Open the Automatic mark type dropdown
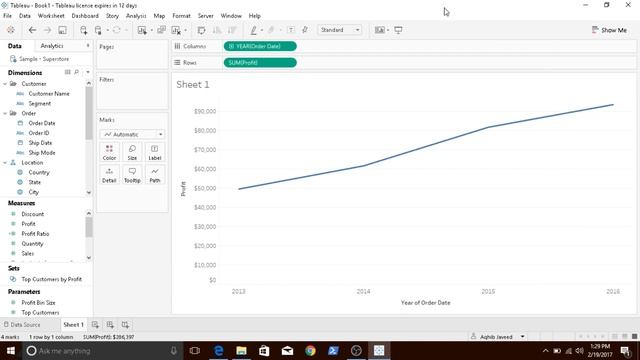The image size is (640, 360). click(x=132, y=134)
